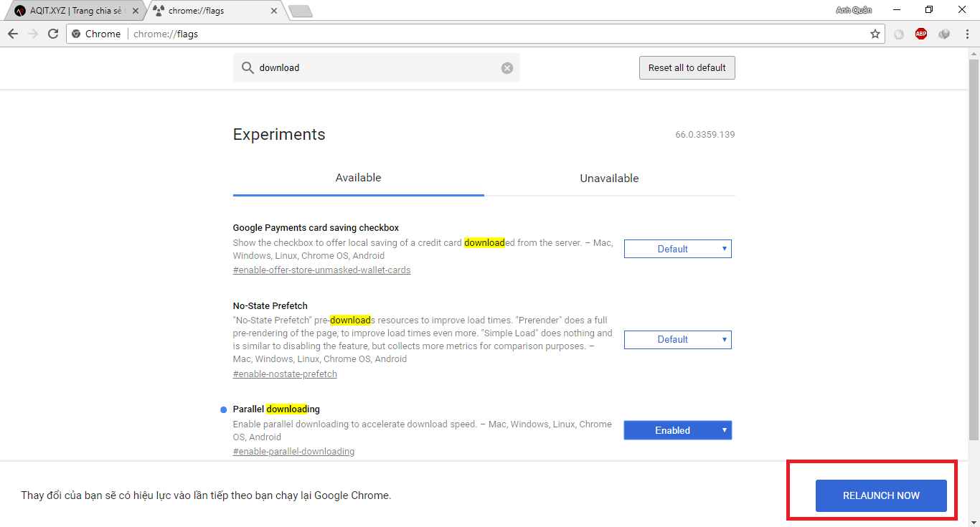
Task: Click the Experiments heading
Action: click(279, 135)
